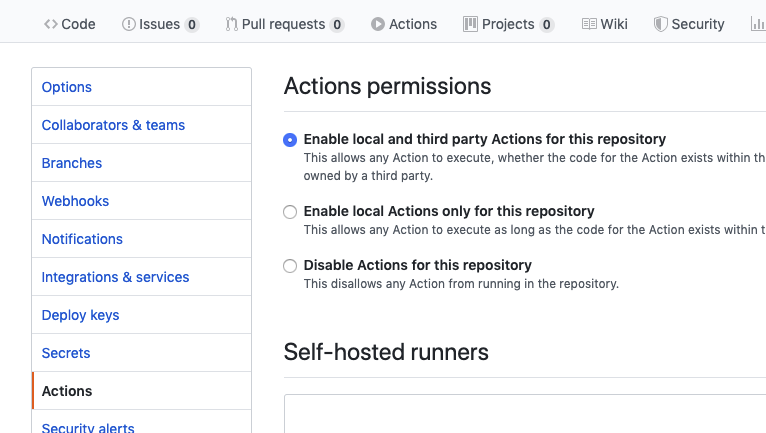Screen dimensions: 766x433
Task: Select Actions in the settings sidebar
Action: click(x=142, y=391)
